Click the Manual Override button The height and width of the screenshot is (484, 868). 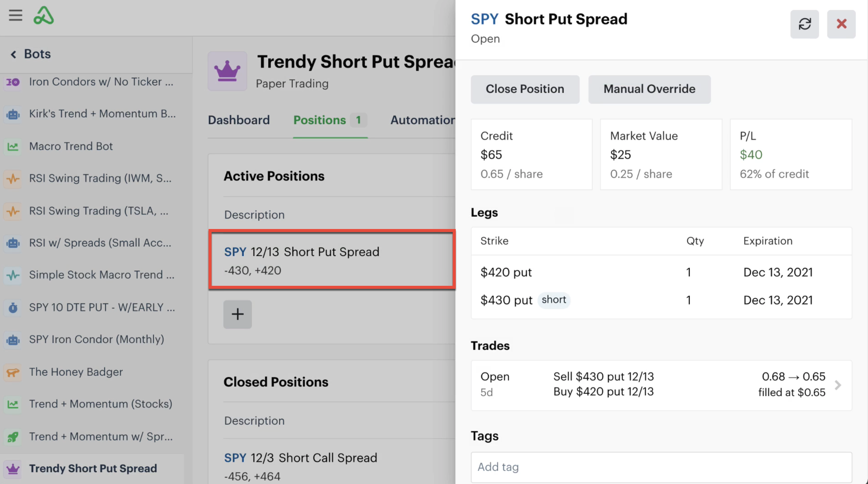tap(649, 89)
